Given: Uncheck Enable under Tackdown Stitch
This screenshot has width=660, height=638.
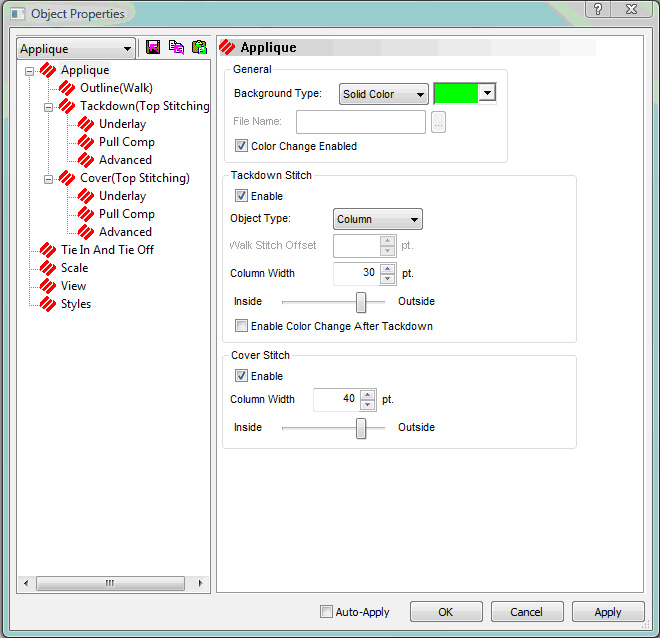Looking at the screenshot, I should point(241,196).
